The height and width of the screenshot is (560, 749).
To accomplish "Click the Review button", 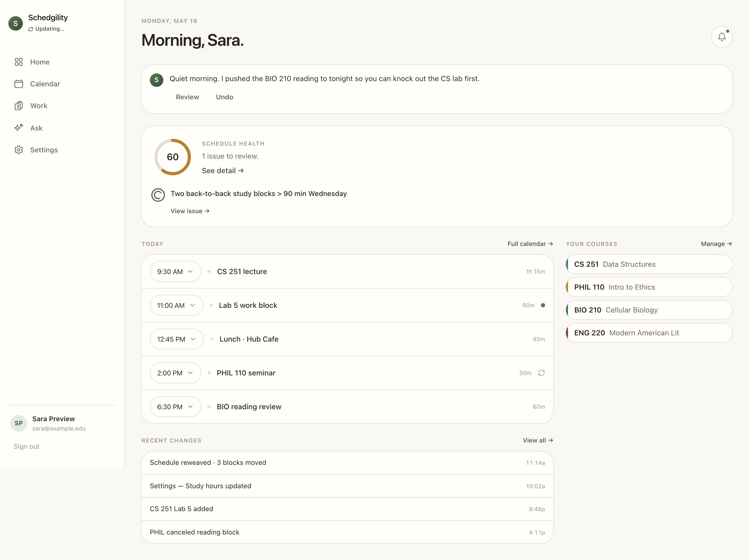I will point(187,97).
